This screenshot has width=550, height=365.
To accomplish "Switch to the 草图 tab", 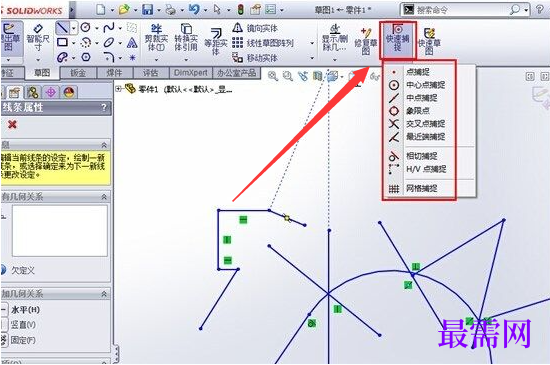I will click(42, 73).
